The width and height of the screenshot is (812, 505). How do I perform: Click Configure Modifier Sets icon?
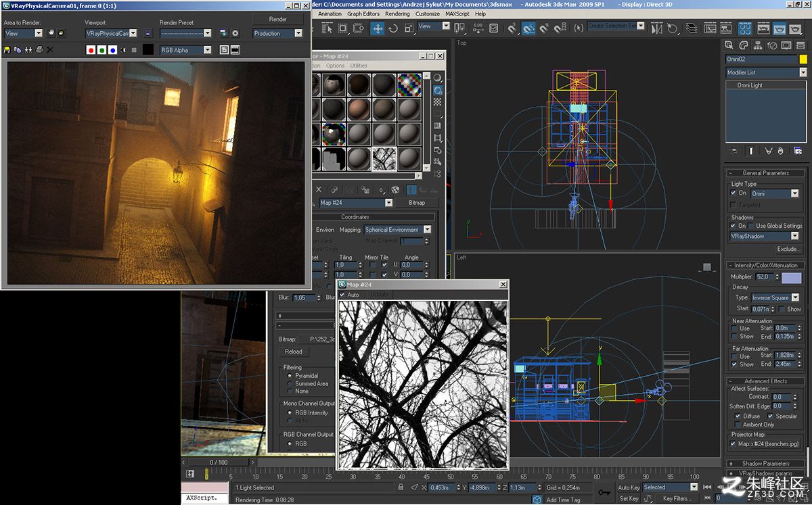click(x=798, y=150)
